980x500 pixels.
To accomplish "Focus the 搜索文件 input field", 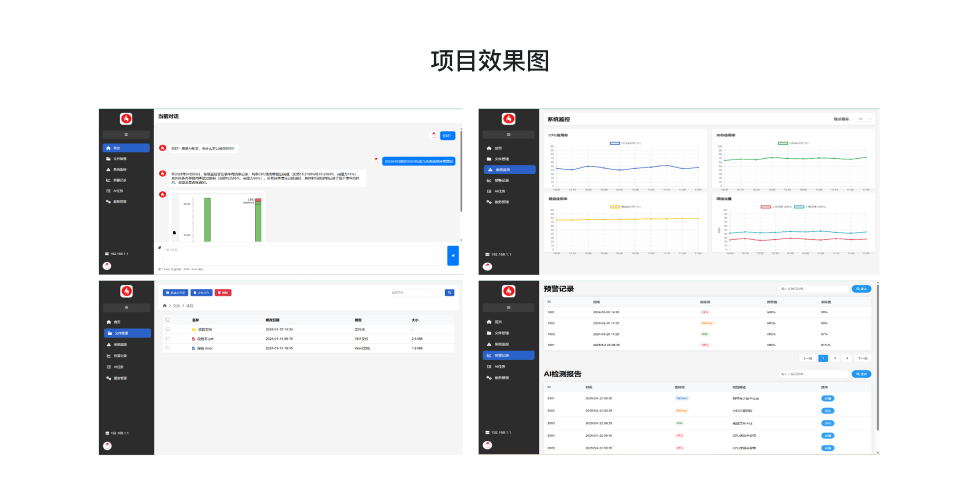I will 416,292.
